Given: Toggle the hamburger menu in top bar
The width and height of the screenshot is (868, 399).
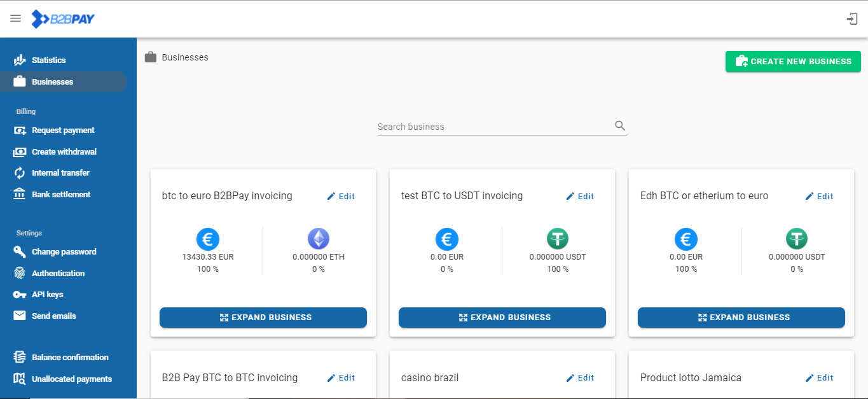Looking at the screenshot, I should [x=16, y=19].
